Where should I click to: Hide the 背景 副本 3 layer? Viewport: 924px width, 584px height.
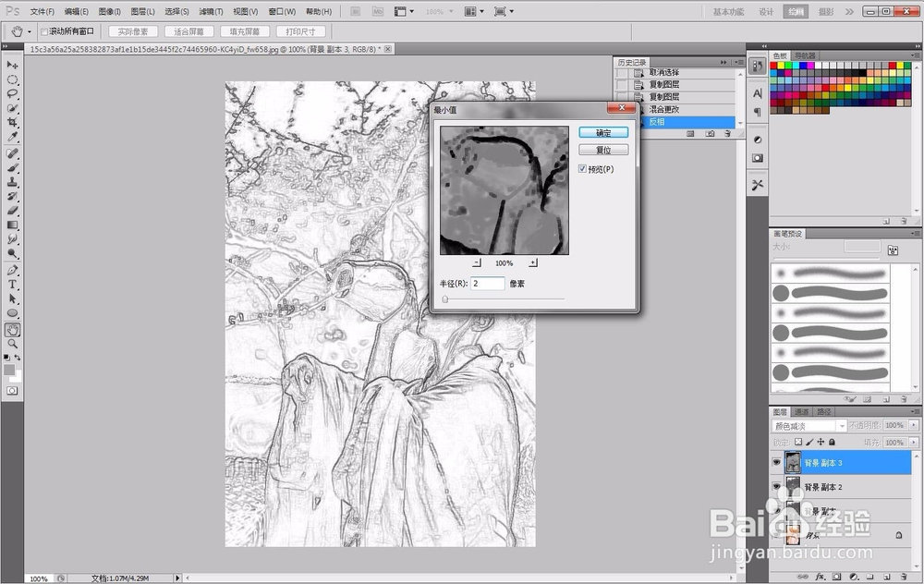tap(777, 463)
